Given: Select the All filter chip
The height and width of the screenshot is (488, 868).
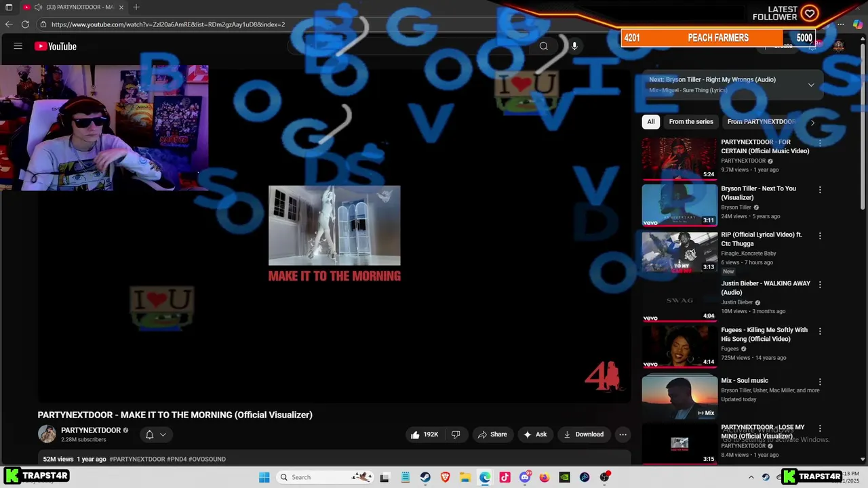Looking at the screenshot, I should tap(651, 121).
